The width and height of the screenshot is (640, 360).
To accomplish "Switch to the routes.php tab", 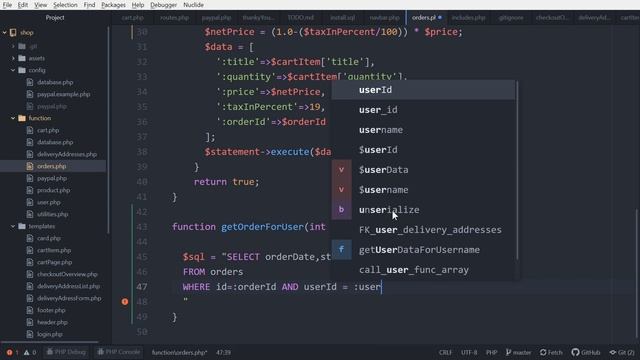I will click(174, 18).
